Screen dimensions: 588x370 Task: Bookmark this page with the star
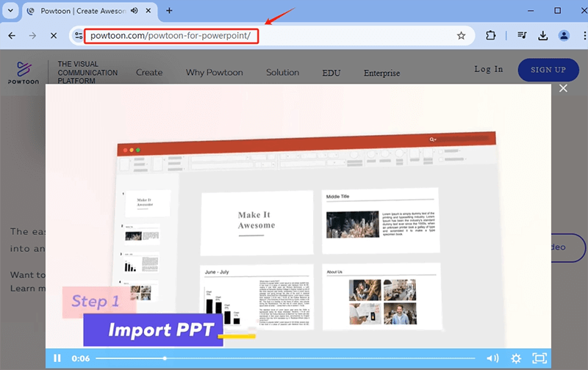coord(461,35)
